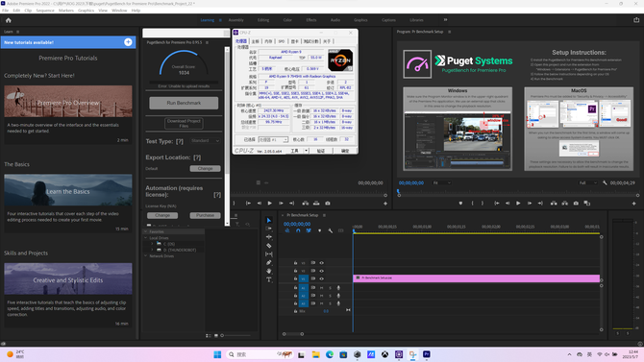Open Program monitor Full resolution dropdown
The width and height of the screenshot is (644, 362).
(587, 183)
